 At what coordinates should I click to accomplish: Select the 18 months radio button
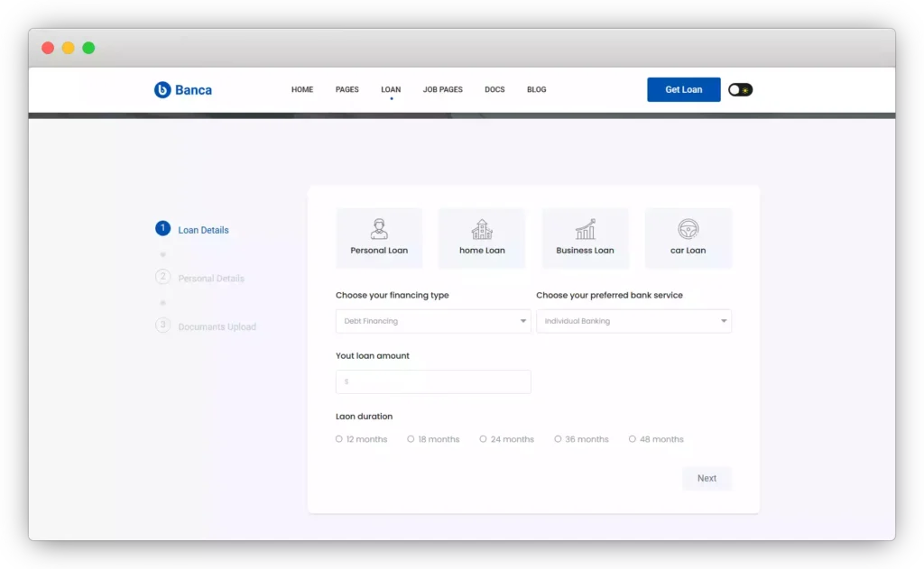point(411,439)
